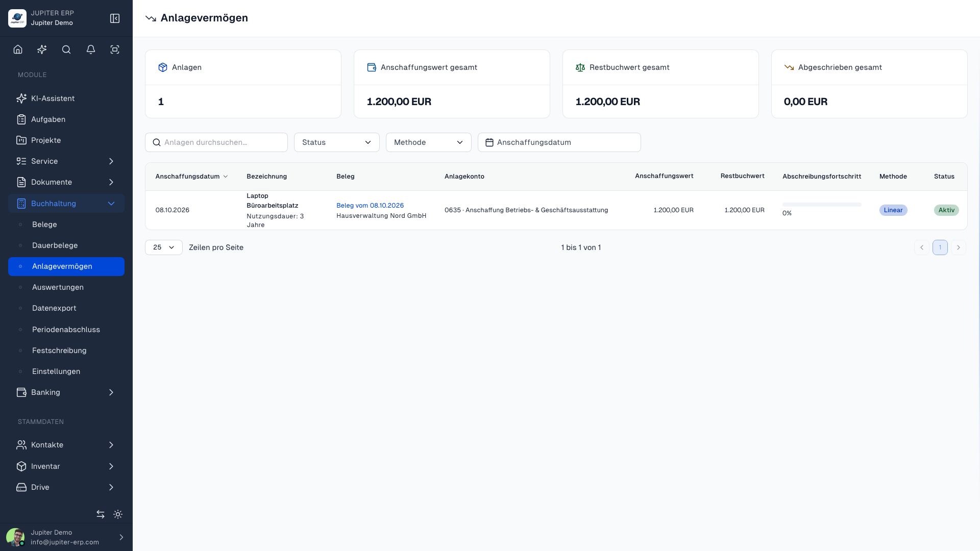Toggle light/dark theme sun icon
980x551 pixels.
click(x=118, y=514)
